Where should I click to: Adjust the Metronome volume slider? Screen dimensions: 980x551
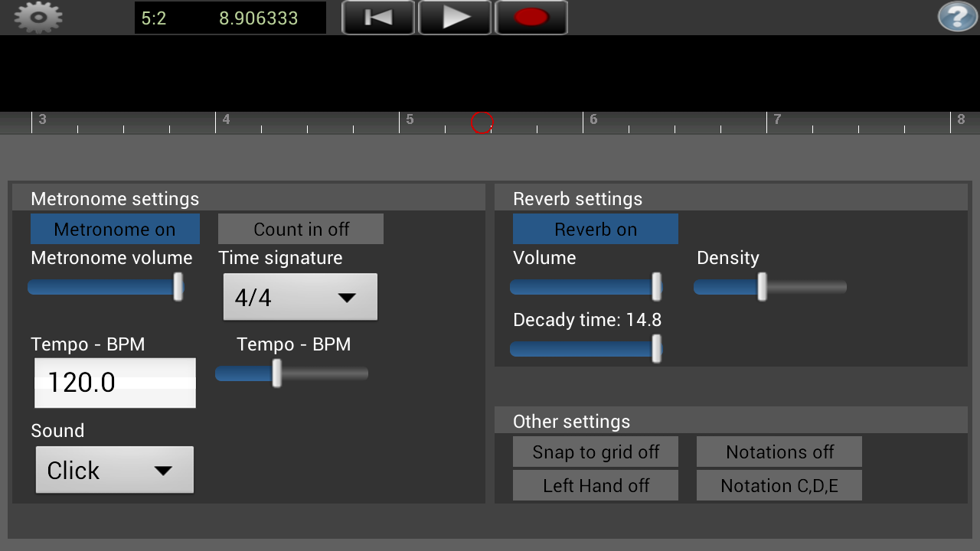(106, 287)
